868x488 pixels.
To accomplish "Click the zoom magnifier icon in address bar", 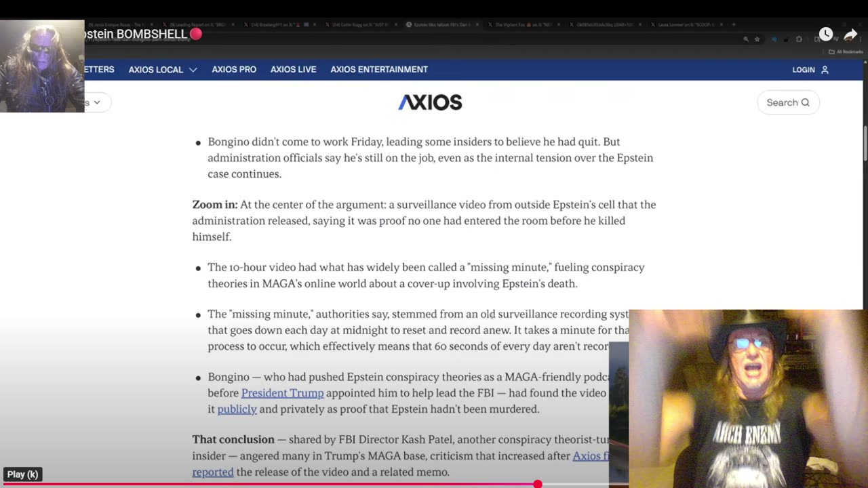I will (x=746, y=39).
